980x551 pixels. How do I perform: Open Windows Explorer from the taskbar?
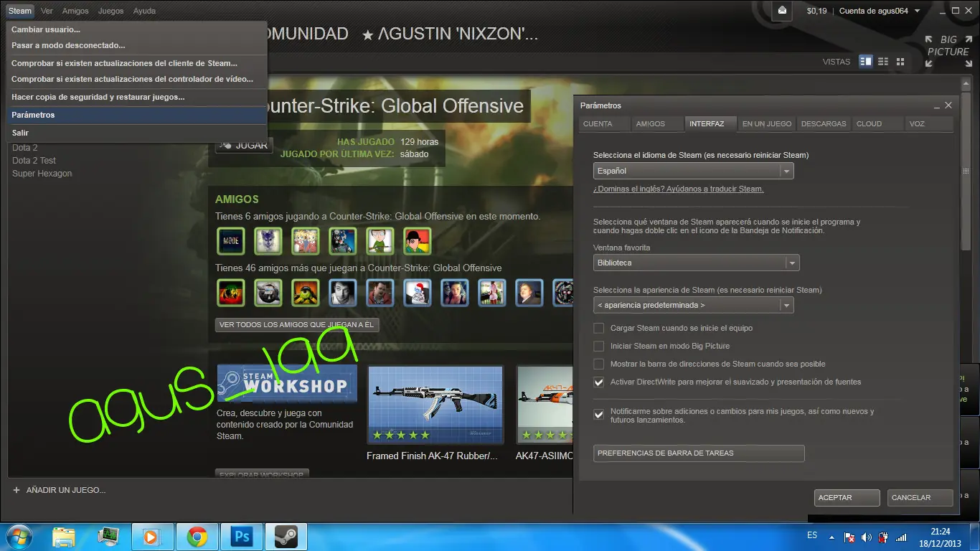pyautogui.click(x=63, y=537)
